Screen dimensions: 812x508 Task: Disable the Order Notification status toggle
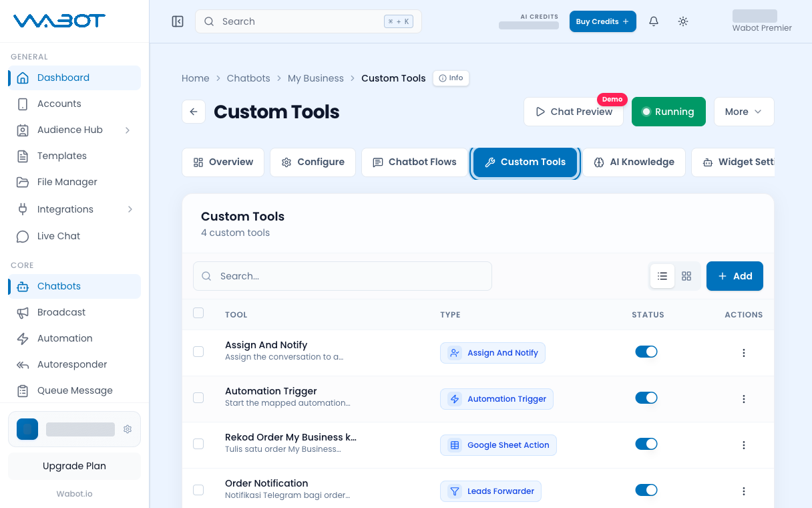(x=646, y=490)
